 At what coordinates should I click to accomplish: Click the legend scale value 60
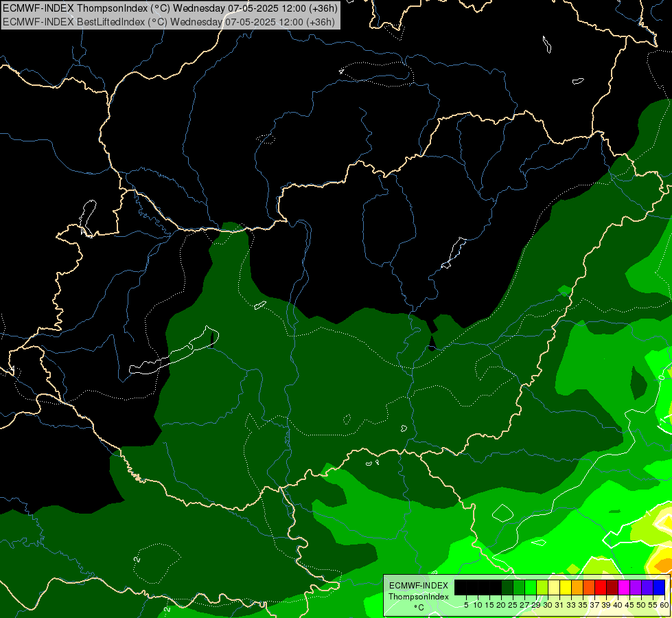664,605
